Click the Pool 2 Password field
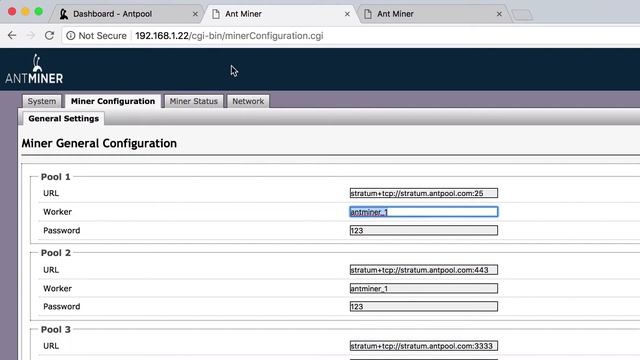 click(x=424, y=306)
